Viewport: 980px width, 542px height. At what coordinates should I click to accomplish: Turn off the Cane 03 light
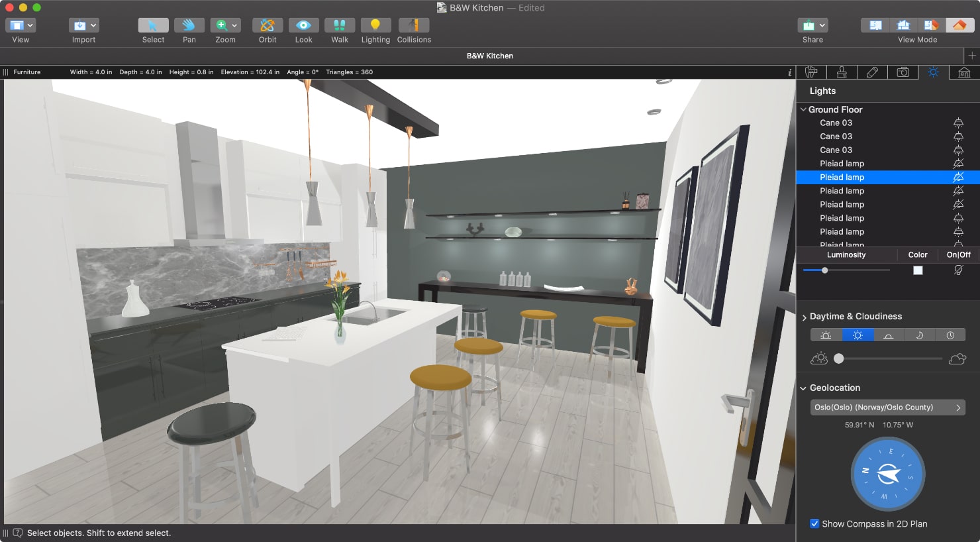click(x=958, y=123)
